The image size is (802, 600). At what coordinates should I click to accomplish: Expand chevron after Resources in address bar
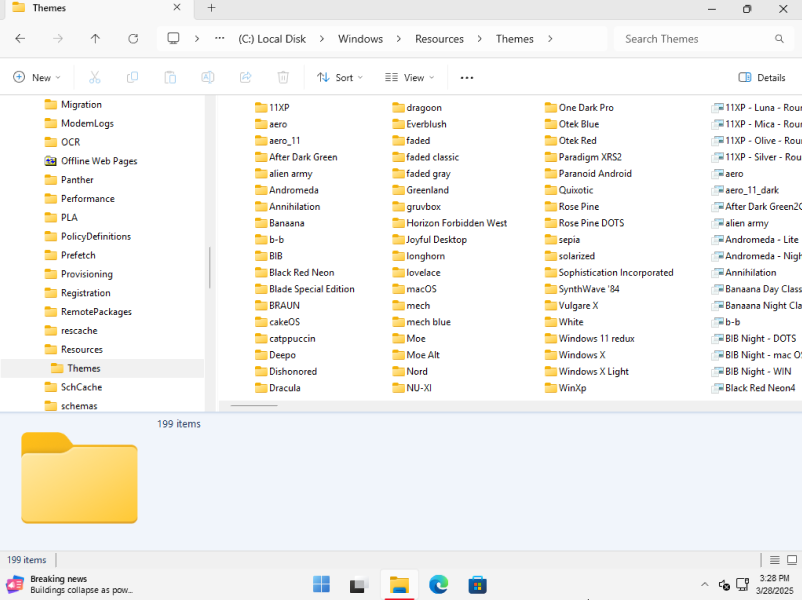tap(479, 39)
